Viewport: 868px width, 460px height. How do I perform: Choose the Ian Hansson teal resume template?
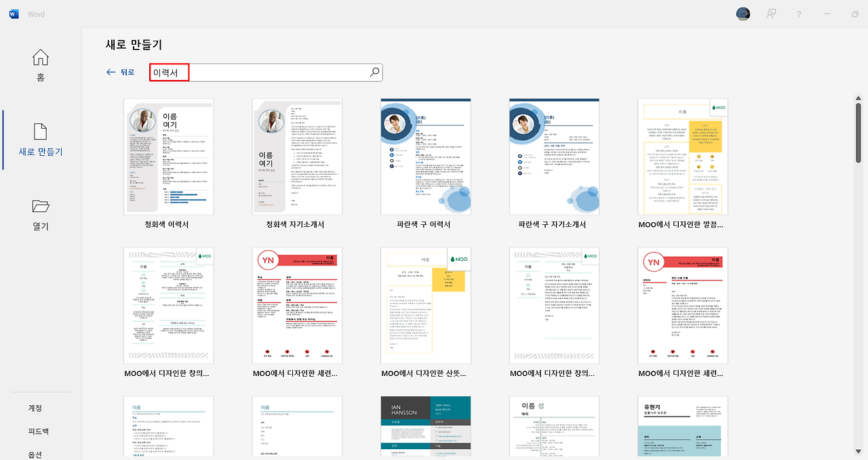[x=426, y=427]
